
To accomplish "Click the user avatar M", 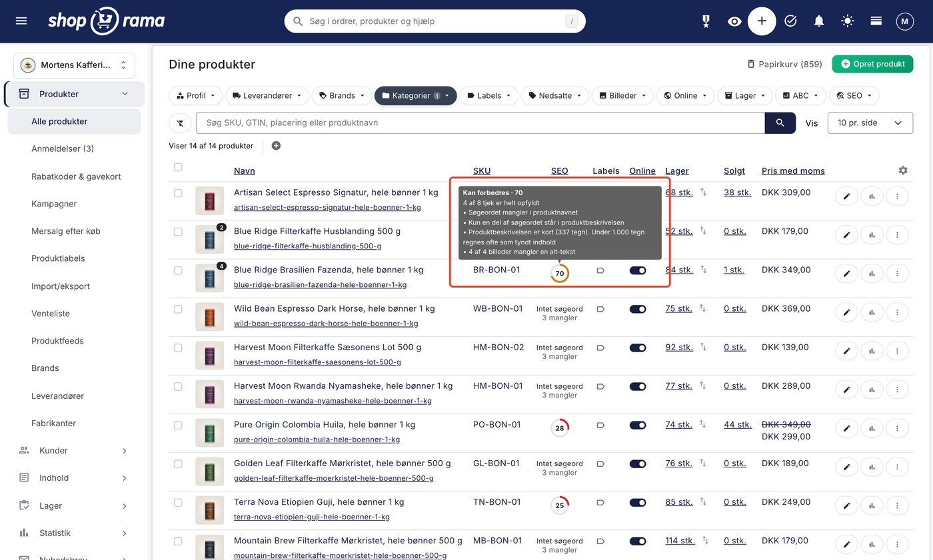I will 904,21.
